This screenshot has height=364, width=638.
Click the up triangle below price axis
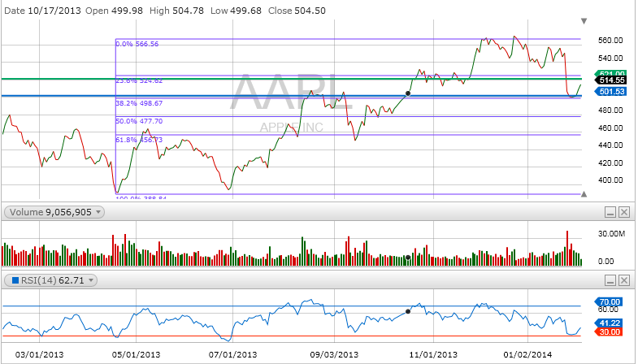tap(584, 194)
